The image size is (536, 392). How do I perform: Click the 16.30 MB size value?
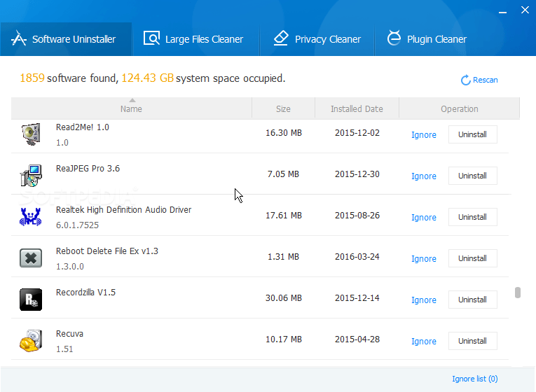284,132
